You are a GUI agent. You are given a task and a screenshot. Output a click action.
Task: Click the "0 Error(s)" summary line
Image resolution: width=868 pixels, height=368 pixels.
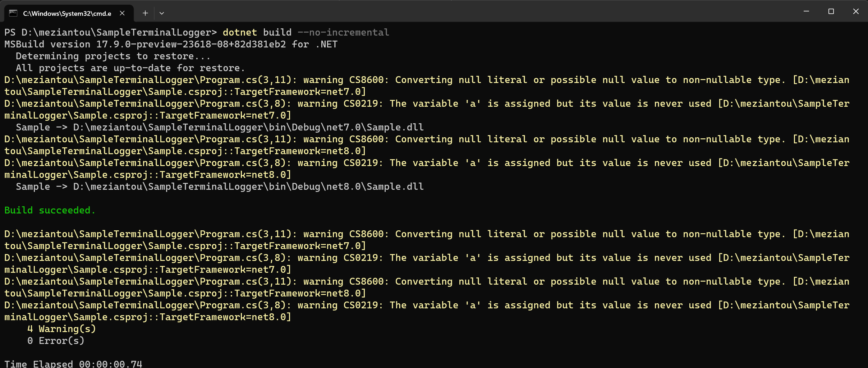pyautogui.click(x=56, y=341)
